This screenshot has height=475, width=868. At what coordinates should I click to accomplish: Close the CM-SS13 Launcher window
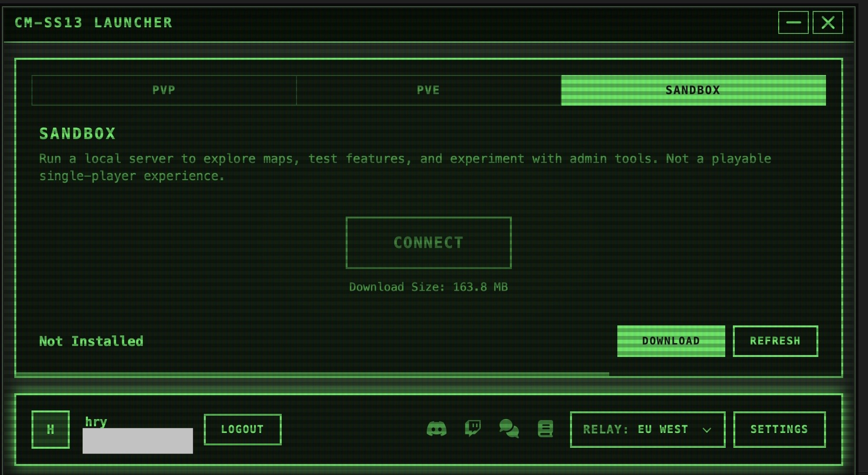[828, 22]
